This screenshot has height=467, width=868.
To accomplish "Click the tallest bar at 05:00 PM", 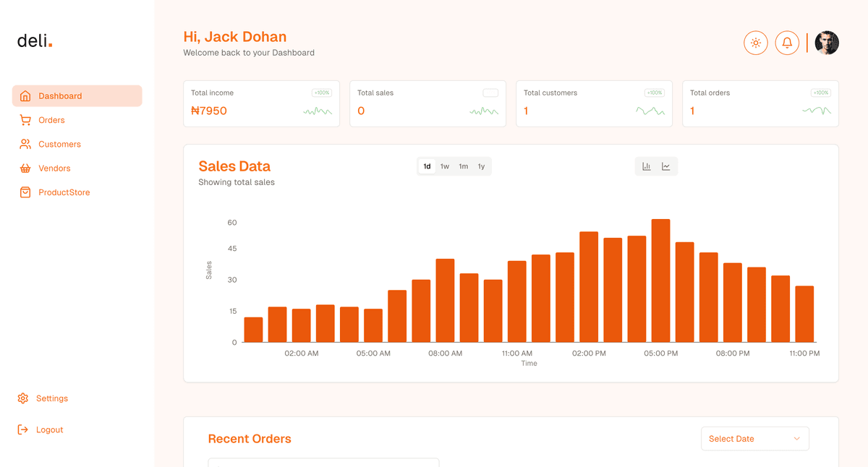I will click(660, 280).
